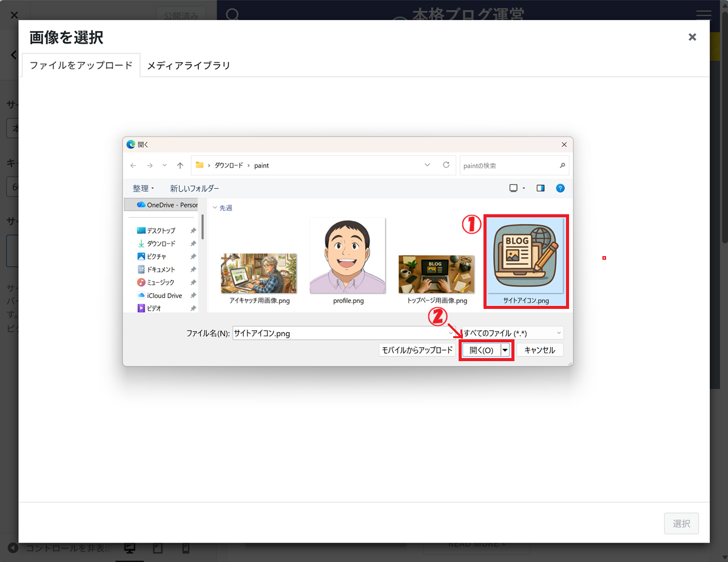Click the モバイルからアップロード button
The width and height of the screenshot is (728, 562).
417,350
